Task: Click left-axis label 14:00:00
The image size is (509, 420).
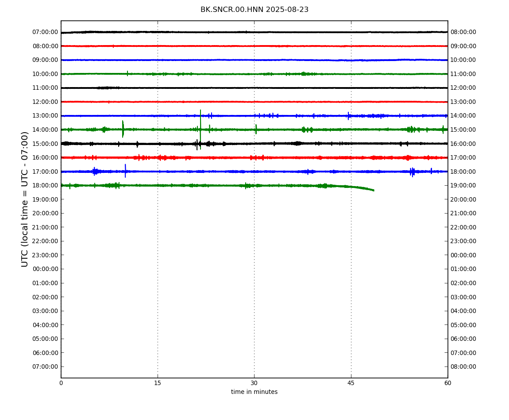Action: click(x=46, y=130)
